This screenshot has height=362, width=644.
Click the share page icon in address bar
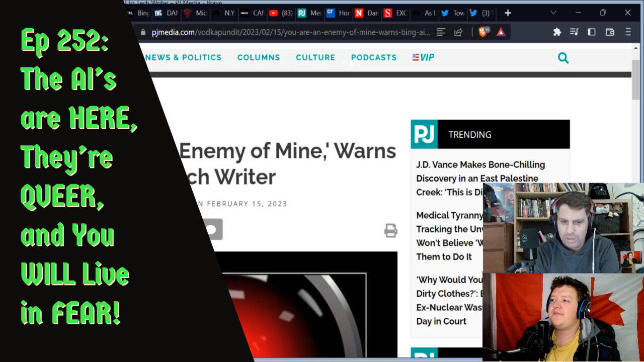pos(458,32)
